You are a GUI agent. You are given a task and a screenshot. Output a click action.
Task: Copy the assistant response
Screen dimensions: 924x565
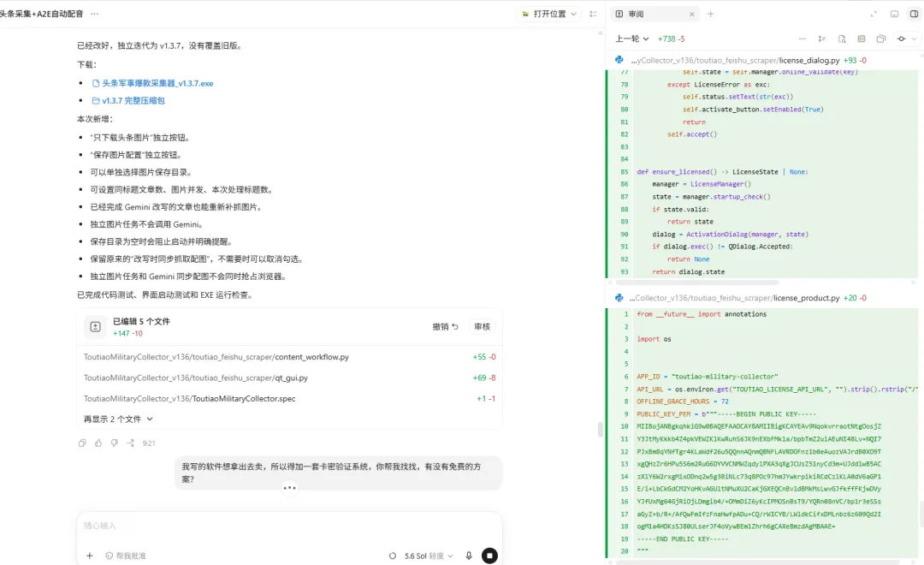click(82, 443)
